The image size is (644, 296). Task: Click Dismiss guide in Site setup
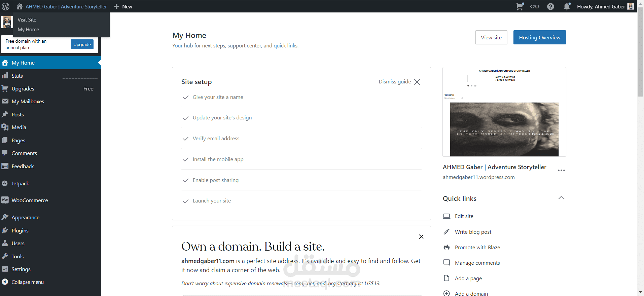(399, 82)
